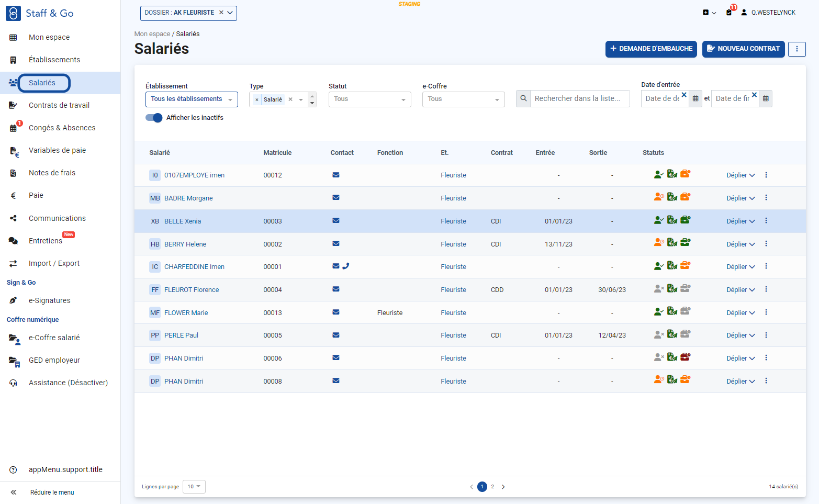This screenshot has width=819, height=504.
Task: Open the plus quick-add menu in header
Action: point(709,13)
